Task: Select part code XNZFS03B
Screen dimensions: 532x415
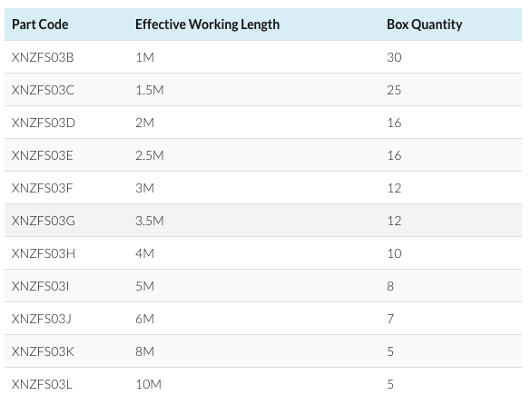Action: (x=43, y=57)
